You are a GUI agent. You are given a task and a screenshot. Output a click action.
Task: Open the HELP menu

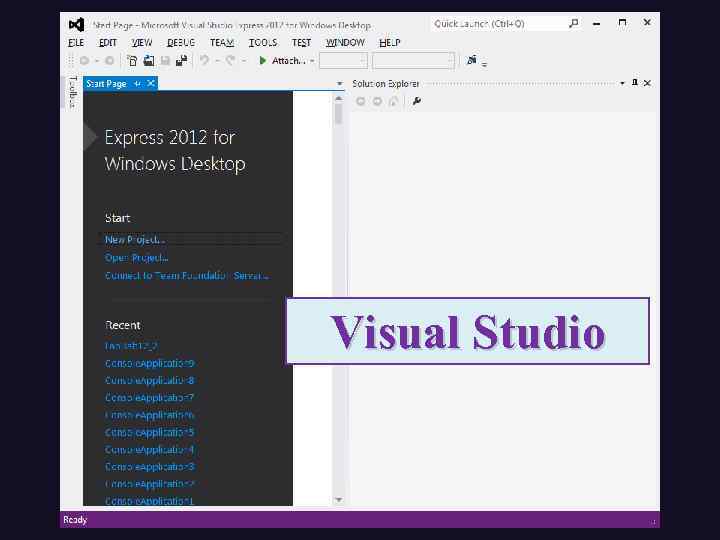pyautogui.click(x=389, y=43)
